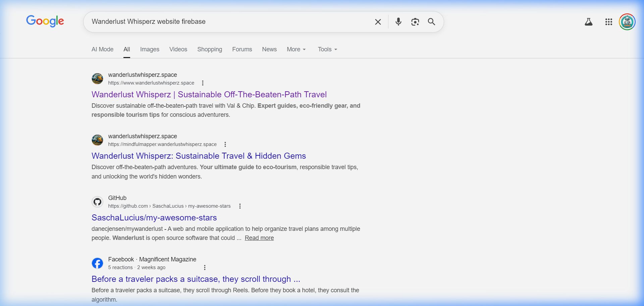Click inside the search query field
644x306 pixels.
click(x=228, y=22)
